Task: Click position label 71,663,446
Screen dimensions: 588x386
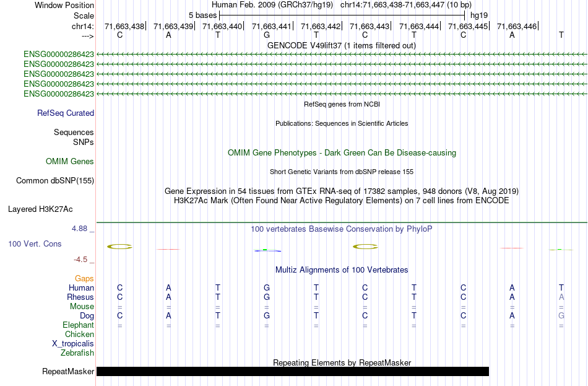Action: tap(517, 26)
